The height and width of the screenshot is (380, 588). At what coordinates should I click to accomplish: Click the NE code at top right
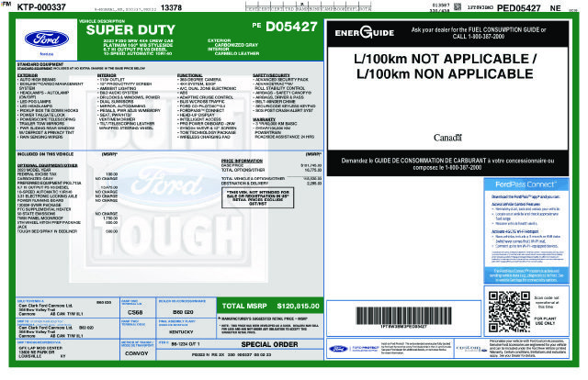pyautogui.click(x=555, y=8)
